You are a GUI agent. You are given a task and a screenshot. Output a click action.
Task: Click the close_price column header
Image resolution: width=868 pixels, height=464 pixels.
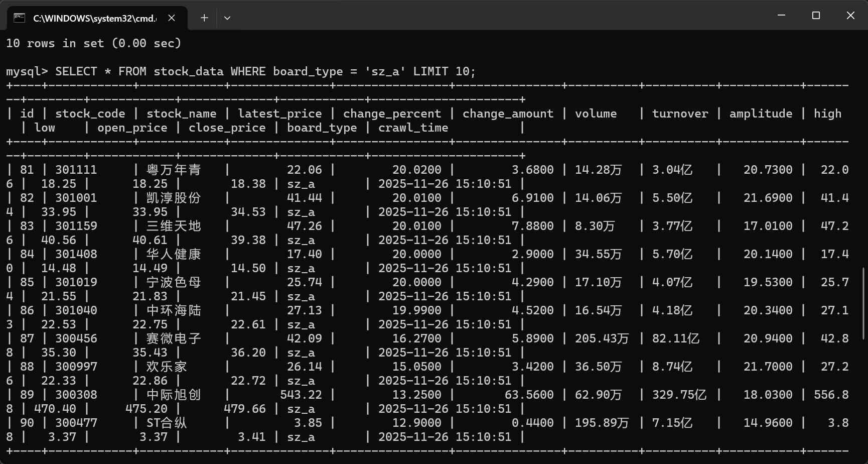click(227, 128)
